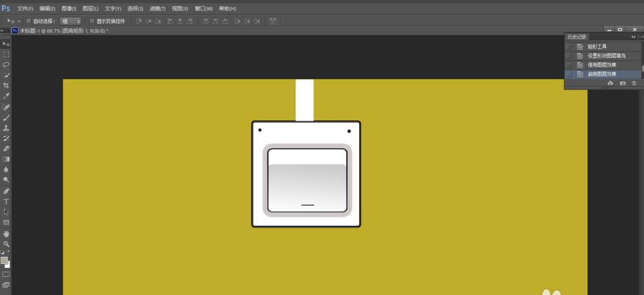Enable the 显示变换控件 checkbox

92,21
